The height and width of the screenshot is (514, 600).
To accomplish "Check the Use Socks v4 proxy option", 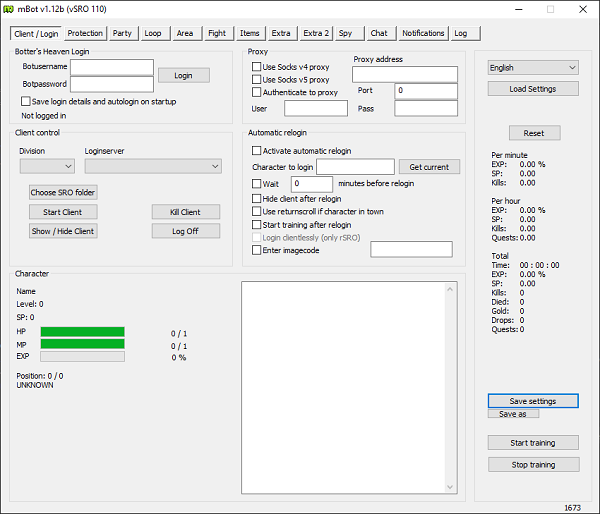I will [257, 67].
